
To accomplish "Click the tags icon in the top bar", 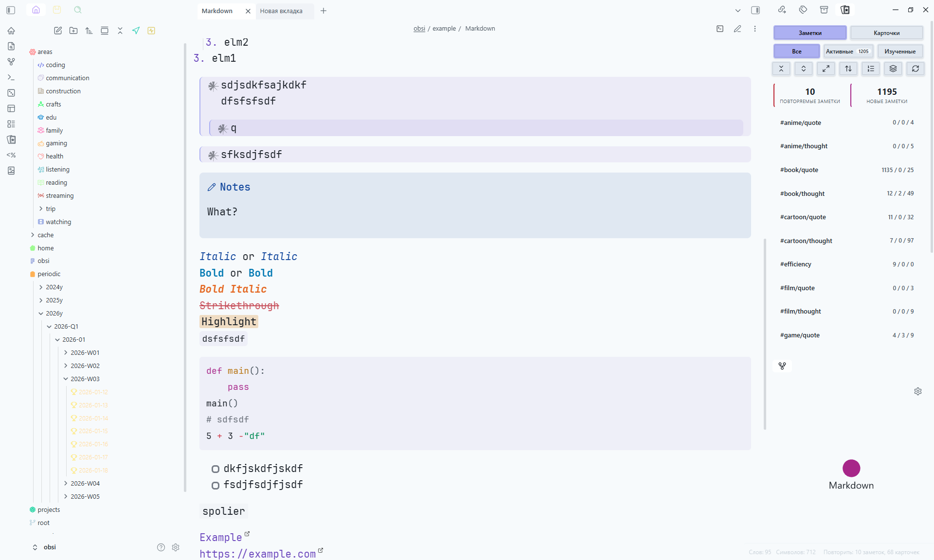I will pyautogui.click(x=803, y=10).
